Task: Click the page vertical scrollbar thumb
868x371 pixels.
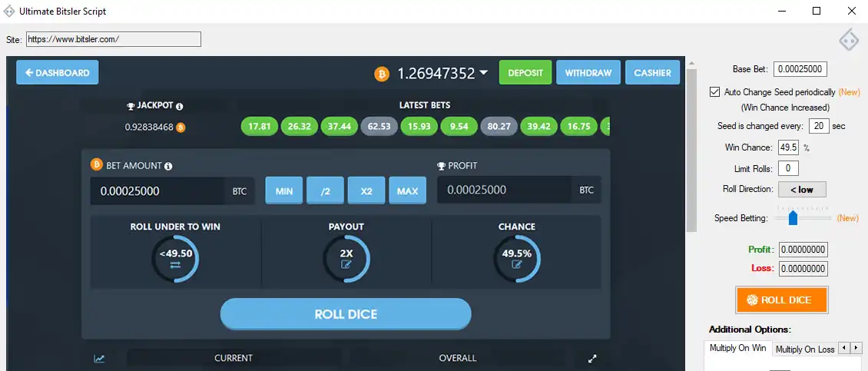Action: [x=691, y=150]
